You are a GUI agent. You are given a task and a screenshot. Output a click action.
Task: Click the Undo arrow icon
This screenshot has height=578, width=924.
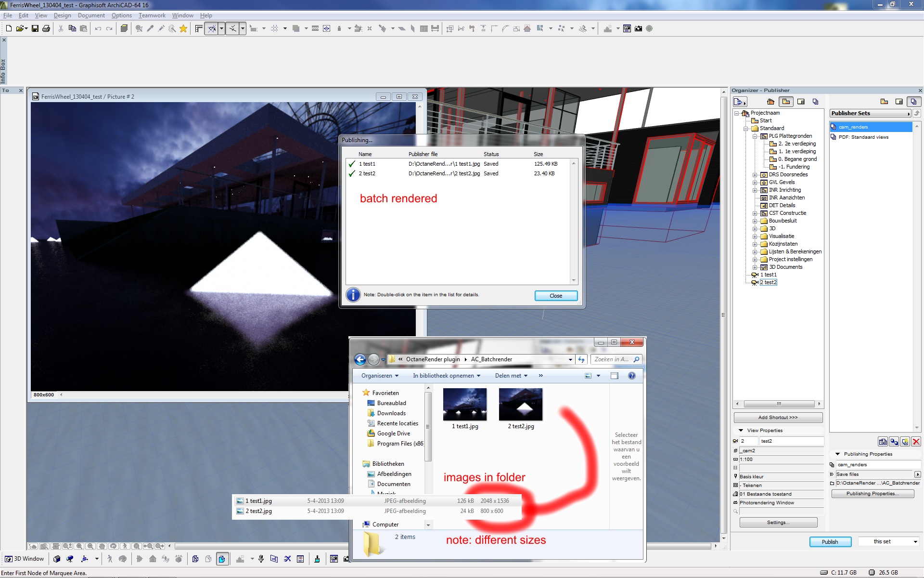click(x=98, y=29)
